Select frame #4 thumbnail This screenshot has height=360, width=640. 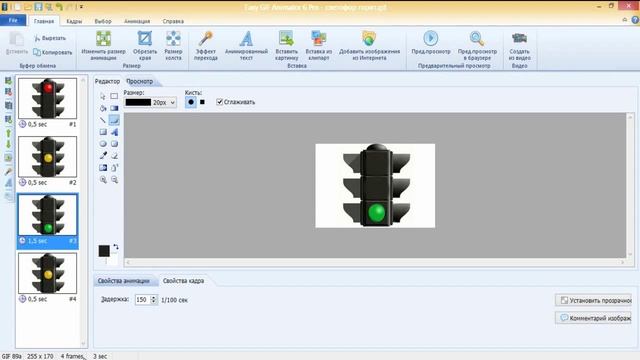point(47,273)
